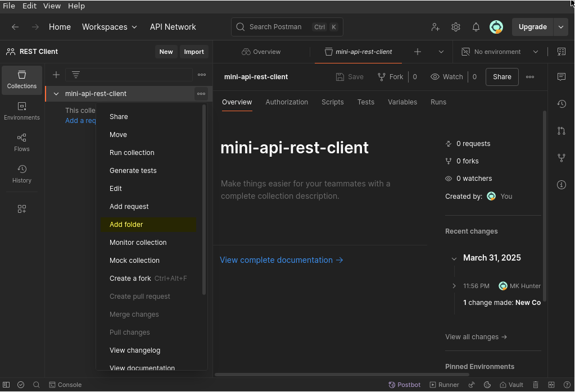Choose Run collection from context menu
Viewport: 575px width, 392px height.
(132, 153)
